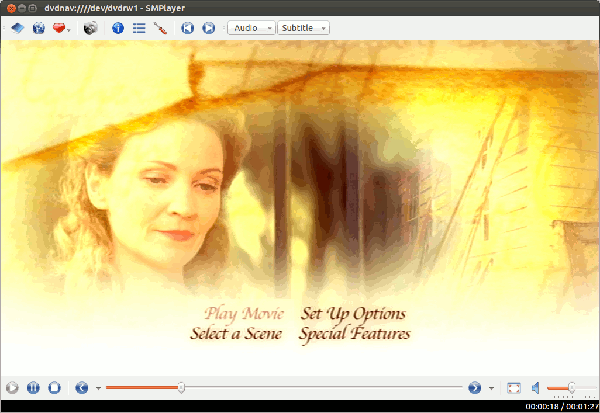Select Play Movie in the DVD menu
Screen dimensions: 600x413
[244, 314]
